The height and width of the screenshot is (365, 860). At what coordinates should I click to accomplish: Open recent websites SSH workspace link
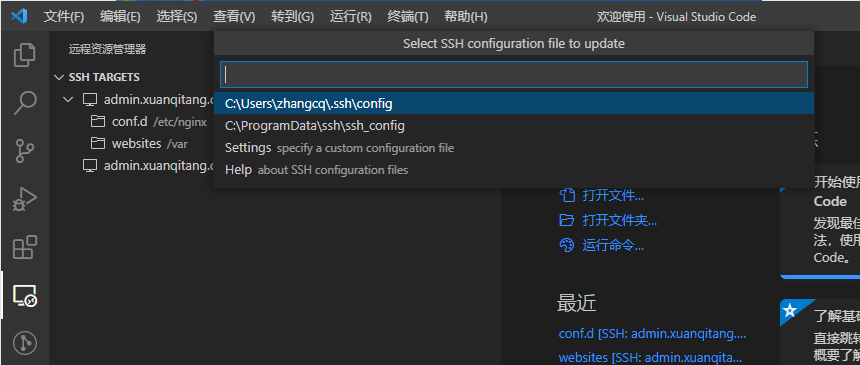click(x=650, y=358)
